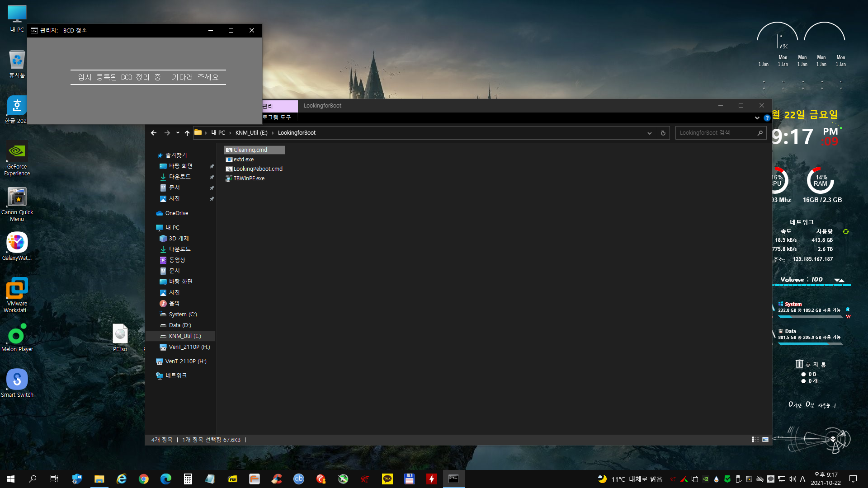
Task: Open GeForce Experience desktop shortcut
Action: click(x=17, y=158)
